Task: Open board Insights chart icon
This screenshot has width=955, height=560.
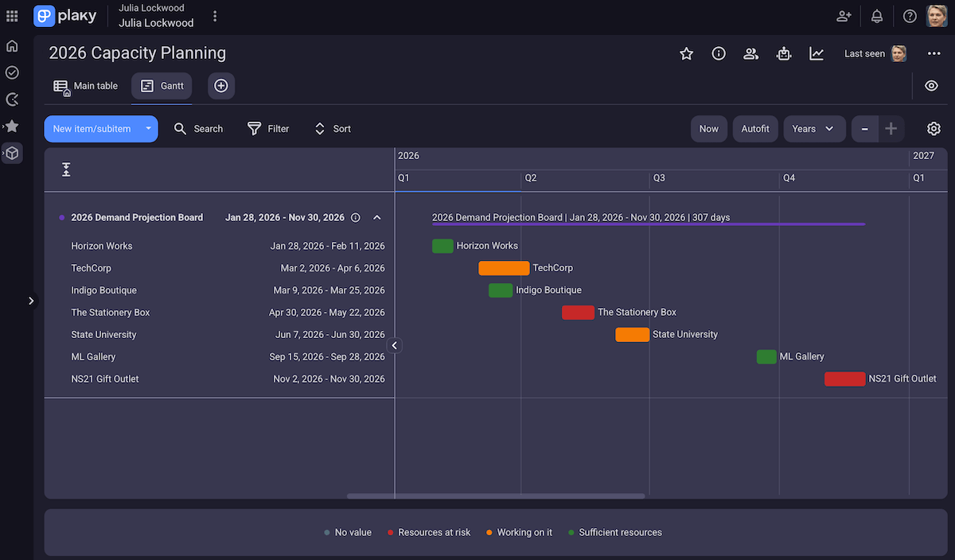Action: click(x=816, y=52)
